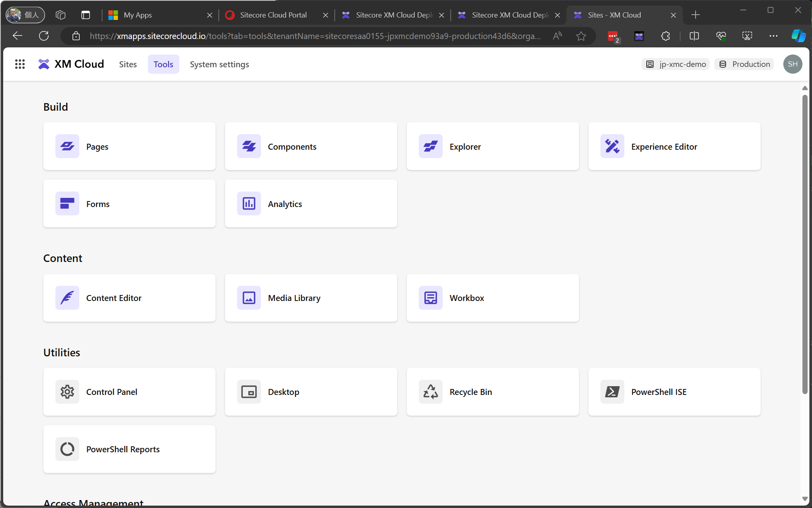Open the Copilot sidebar icon
This screenshot has height=508, width=812.
[x=798, y=36]
